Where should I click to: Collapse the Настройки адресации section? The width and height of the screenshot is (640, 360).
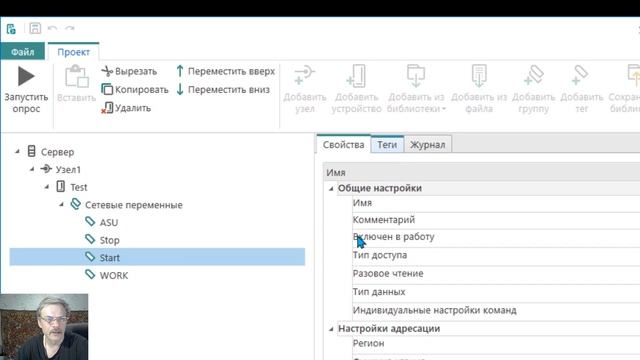[331, 329]
